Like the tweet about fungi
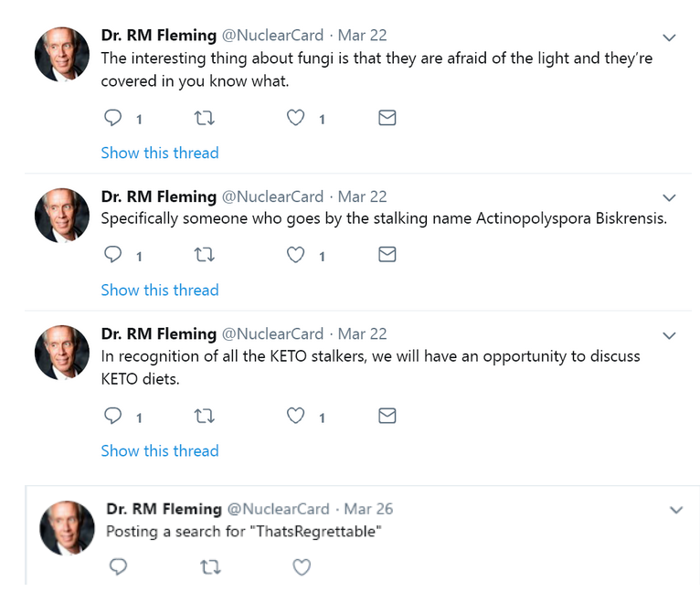This screenshot has width=700, height=592. pos(295,119)
